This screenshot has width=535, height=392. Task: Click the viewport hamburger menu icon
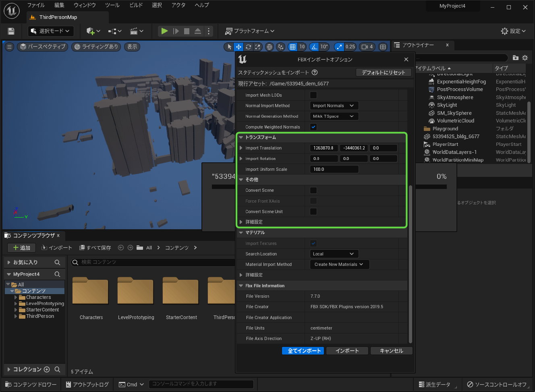point(10,47)
